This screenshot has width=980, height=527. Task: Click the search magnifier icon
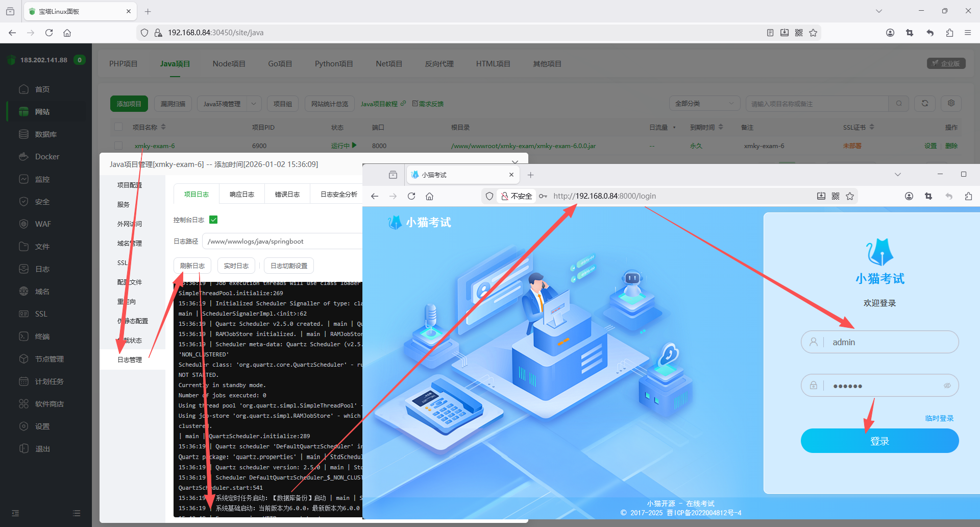click(x=899, y=104)
